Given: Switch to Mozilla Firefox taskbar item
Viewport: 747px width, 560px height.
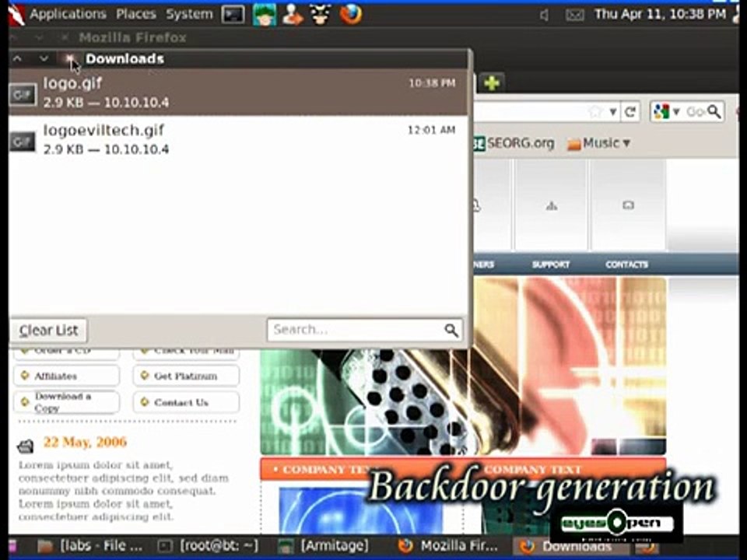Looking at the screenshot, I should click(448, 546).
